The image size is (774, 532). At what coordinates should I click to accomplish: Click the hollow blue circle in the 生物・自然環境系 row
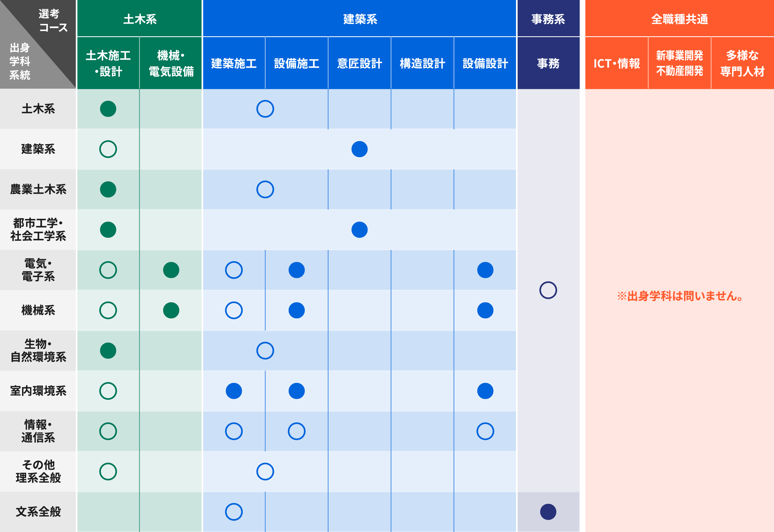click(265, 351)
